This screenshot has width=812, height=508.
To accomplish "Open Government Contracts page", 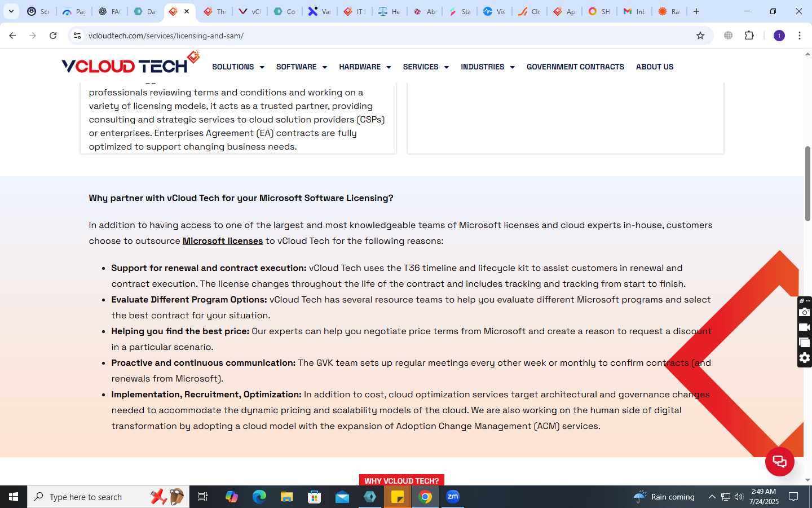I will [575, 67].
